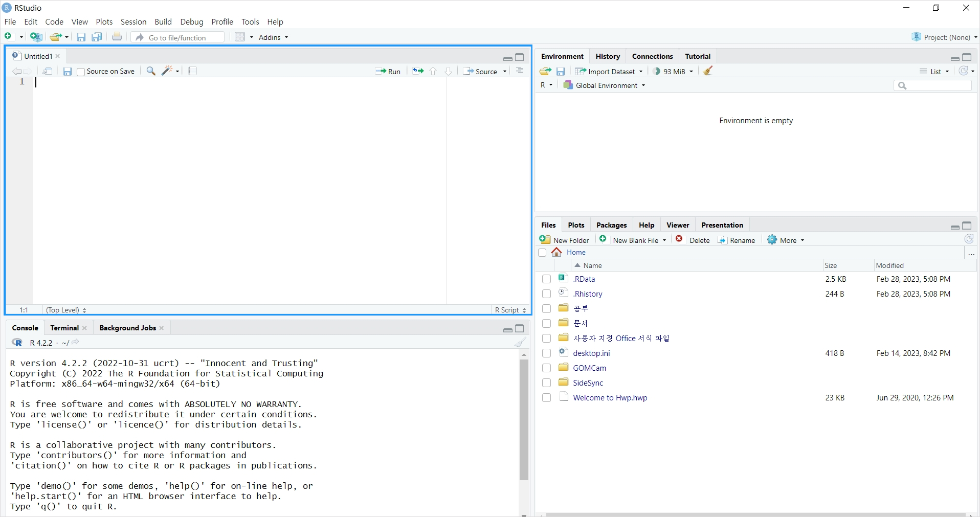Click the Run button in editor
Screen dimensions: 980x517
[x=388, y=72]
